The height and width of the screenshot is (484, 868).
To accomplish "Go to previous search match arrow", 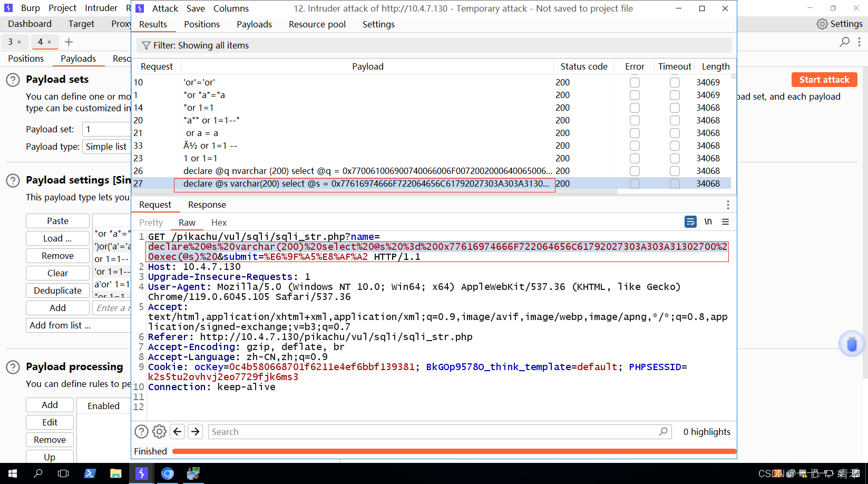I will (x=178, y=432).
